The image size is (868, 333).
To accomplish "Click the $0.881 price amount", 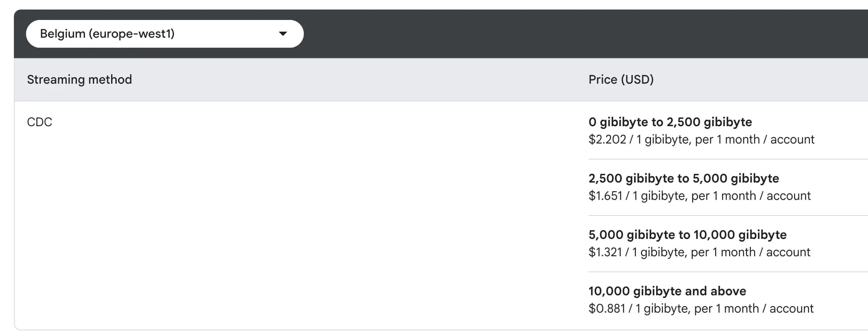I will click(607, 309).
